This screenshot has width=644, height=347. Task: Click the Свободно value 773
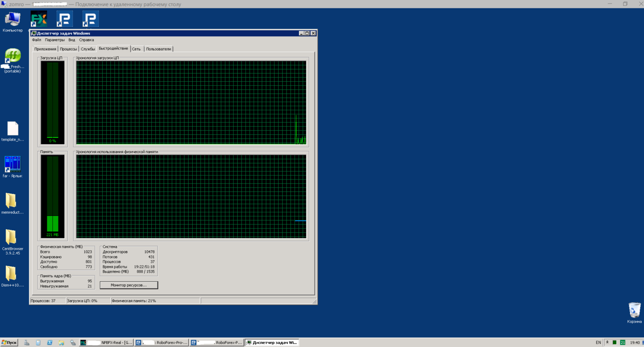(88, 267)
